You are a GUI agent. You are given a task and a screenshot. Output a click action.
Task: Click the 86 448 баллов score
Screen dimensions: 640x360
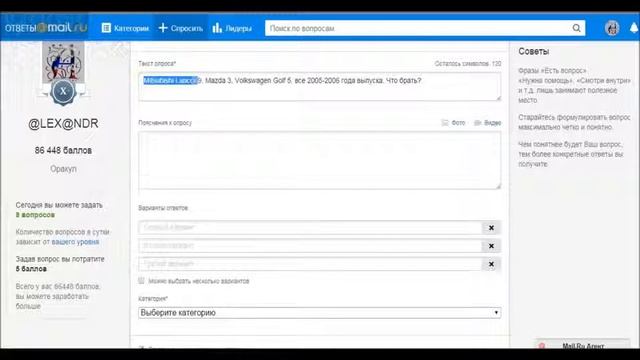[x=63, y=150]
